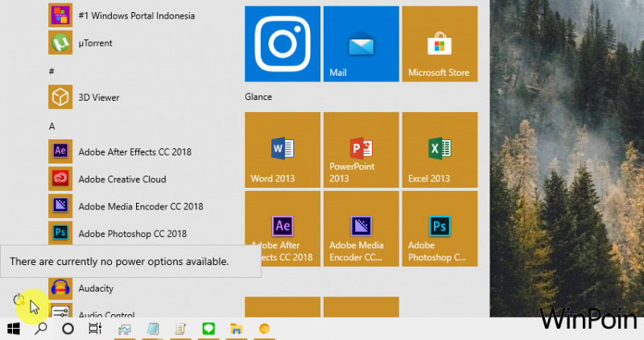
Task: Open Task View on the taskbar
Action: pos(95,329)
